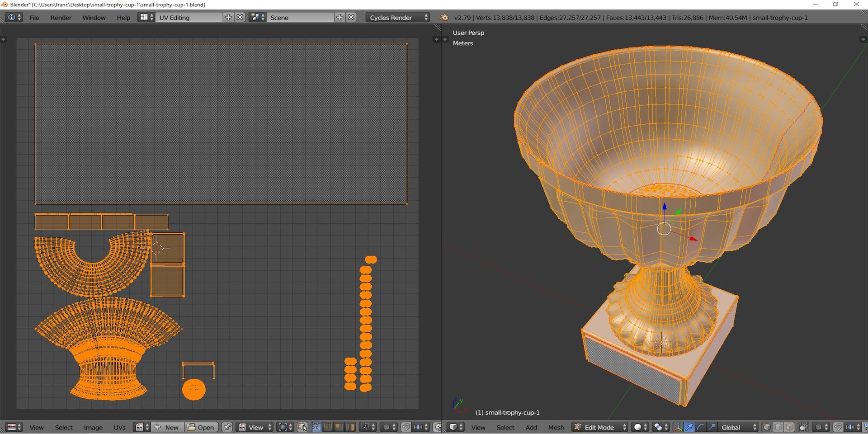868x434 pixels.
Task: Open the 3D viewport editor type selector
Action: (x=455, y=427)
